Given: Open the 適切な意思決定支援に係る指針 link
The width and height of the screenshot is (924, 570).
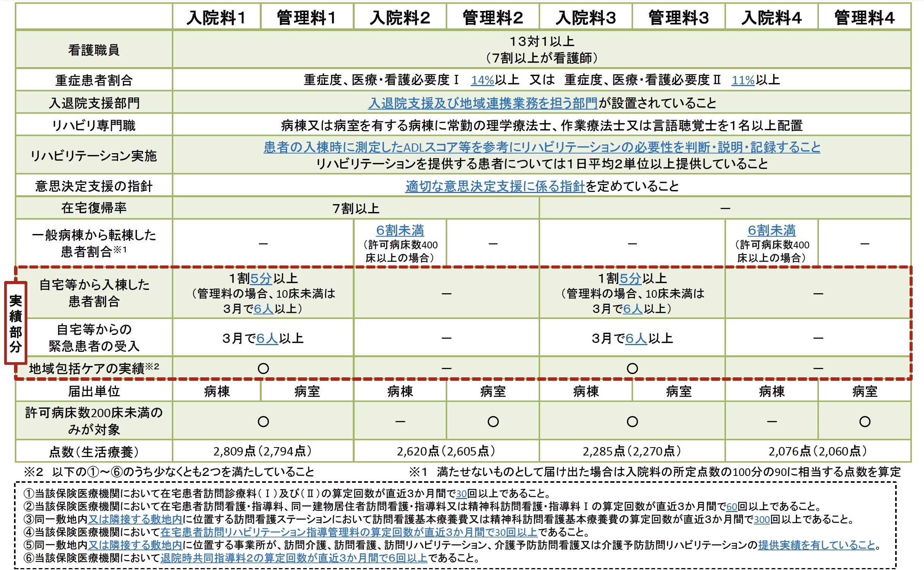Looking at the screenshot, I should click(495, 186).
